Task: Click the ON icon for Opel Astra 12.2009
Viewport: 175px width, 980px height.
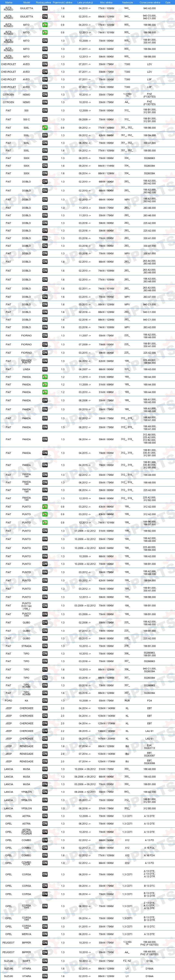Action: click(45, 816)
